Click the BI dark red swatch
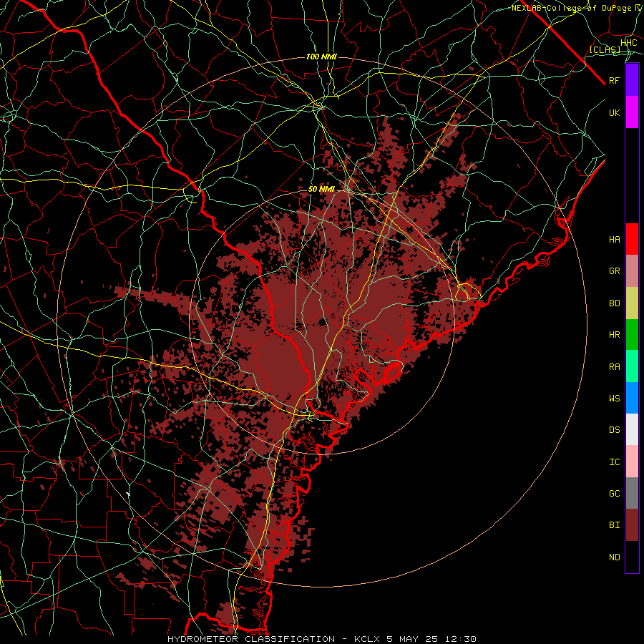Screen dimensions: 644x644 [x=632, y=525]
